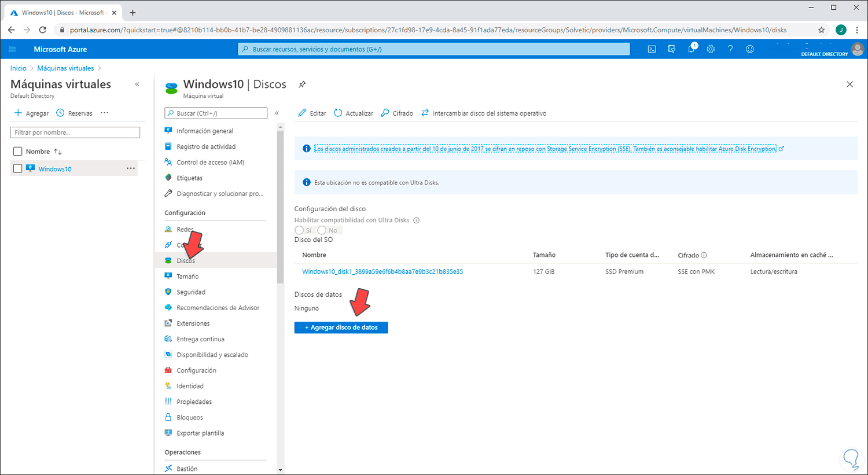Viewport: 868px width, 475px height.
Task: Collapse the resource menu with double chevron
Action: (277, 113)
